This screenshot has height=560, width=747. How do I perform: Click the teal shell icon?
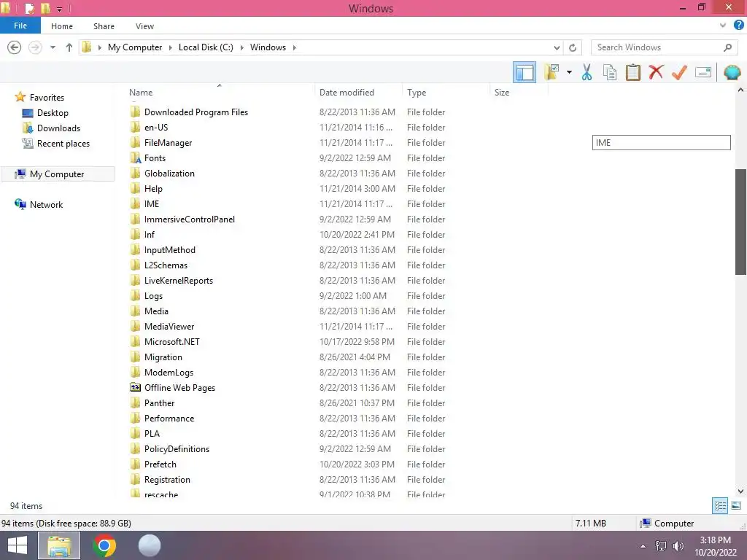(732, 72)
